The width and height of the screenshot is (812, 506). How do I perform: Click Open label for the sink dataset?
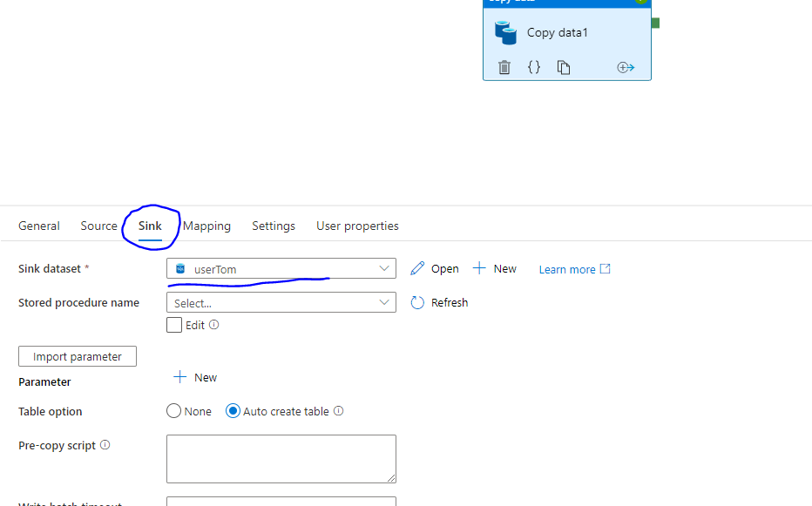pyautogui.click(x=445, y=269)
